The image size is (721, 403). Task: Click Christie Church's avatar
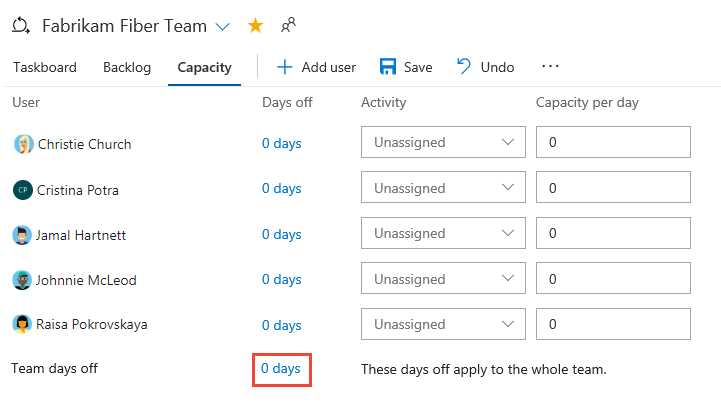pos(24,144)
